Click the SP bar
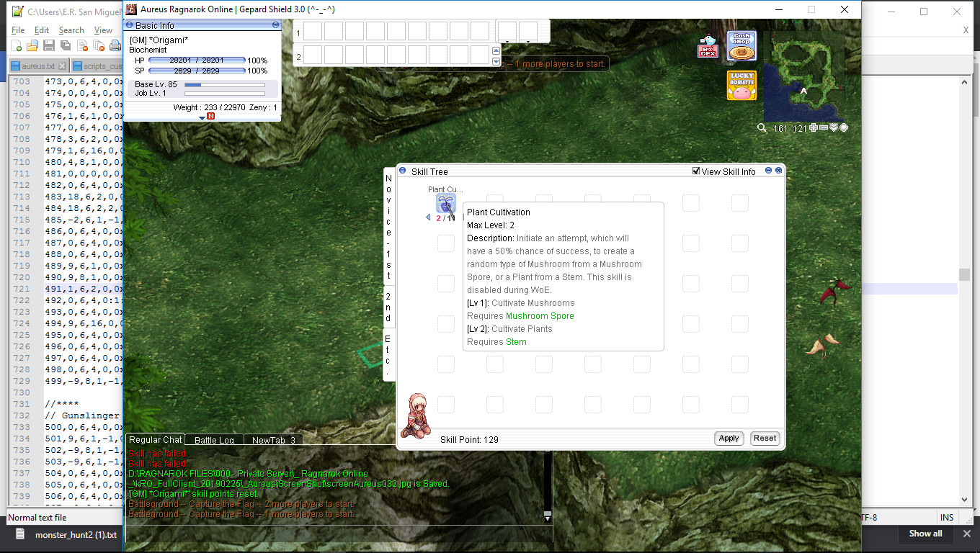This screenshot has height=553, width=980. tap(197, 71)
